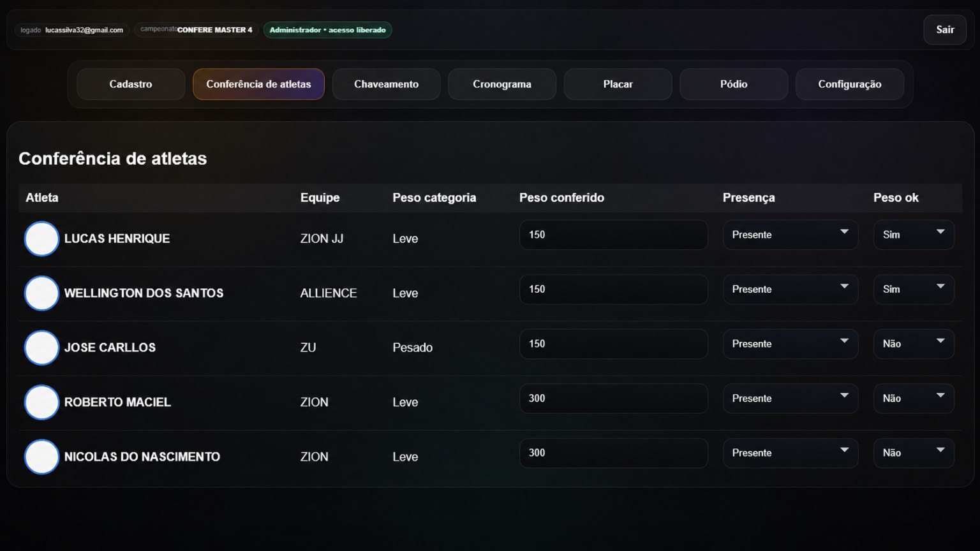Edit Roberto Maciel's peso conferido field
The width and height of the screenshot is (980, 551).
(614, 399)
